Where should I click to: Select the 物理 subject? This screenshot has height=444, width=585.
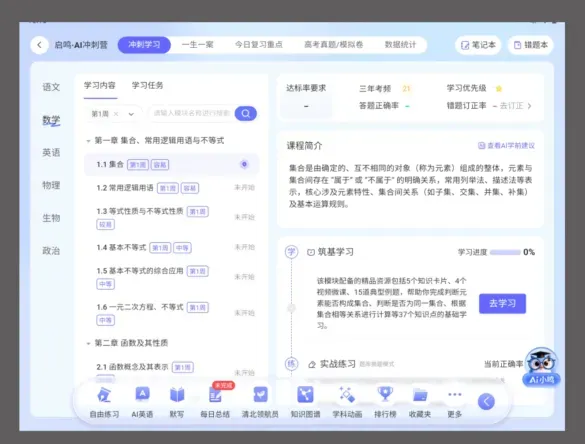pos(51,185)
